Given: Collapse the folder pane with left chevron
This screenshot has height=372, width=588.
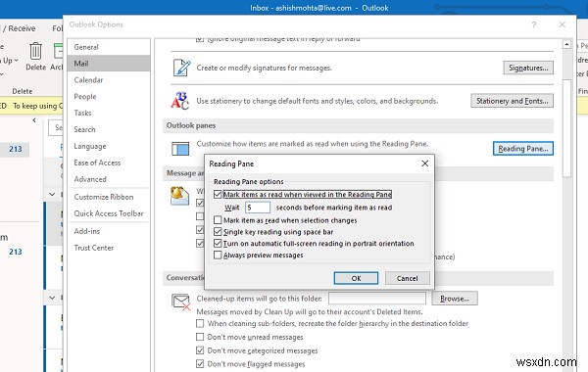Looking at the screenshot, I should (x=34, y=120).
